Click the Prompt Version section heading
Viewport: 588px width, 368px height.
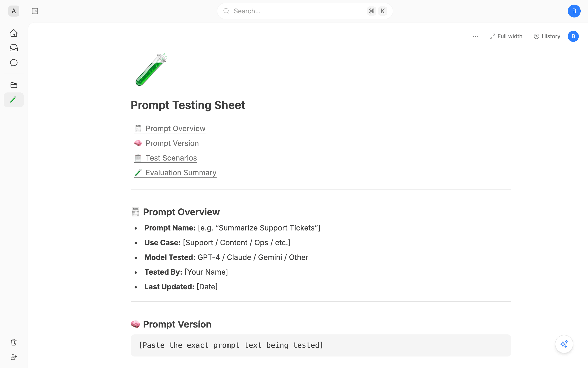[171, 324]
